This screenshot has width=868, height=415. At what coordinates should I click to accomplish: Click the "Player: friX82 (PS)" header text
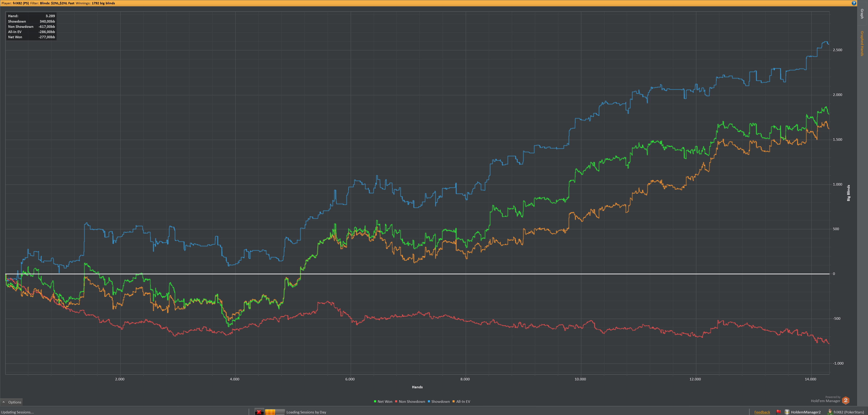click(15, 3)
